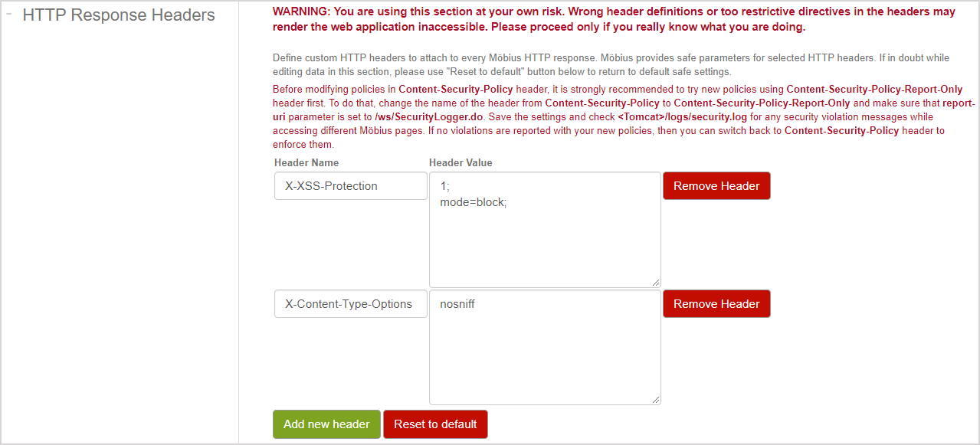Click the bold 'report-uri' parameter text

click(x=959, y=103)
